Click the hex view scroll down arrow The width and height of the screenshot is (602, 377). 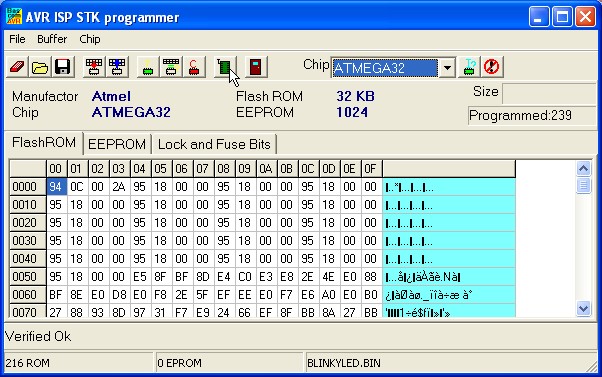583,308
